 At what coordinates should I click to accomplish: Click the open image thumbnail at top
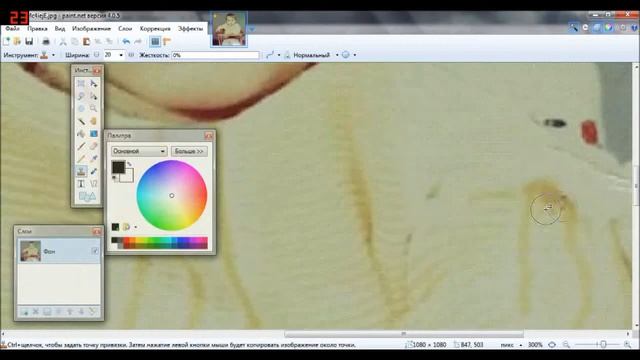(229, 29)
